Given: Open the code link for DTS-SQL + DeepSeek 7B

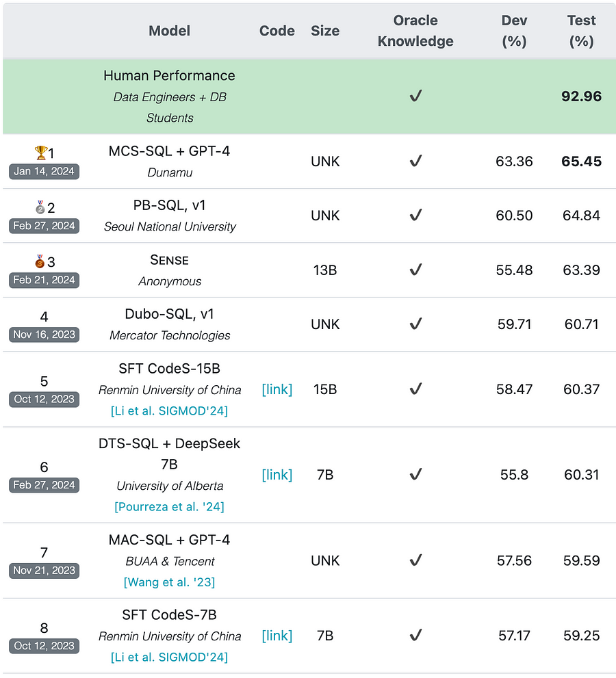Looking at the screenshot, I should point(277,475).
